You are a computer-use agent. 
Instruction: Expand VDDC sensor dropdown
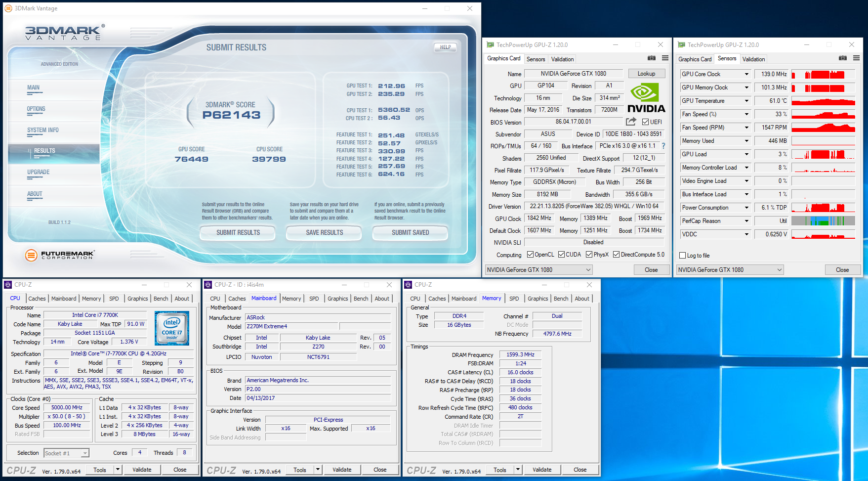(746, 234)
